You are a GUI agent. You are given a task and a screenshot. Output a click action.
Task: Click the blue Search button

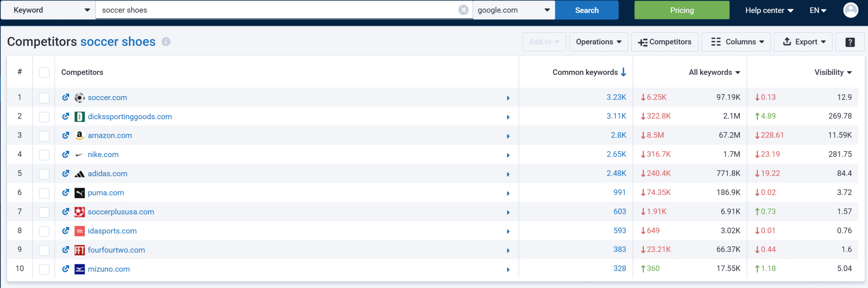click(587, 10)
